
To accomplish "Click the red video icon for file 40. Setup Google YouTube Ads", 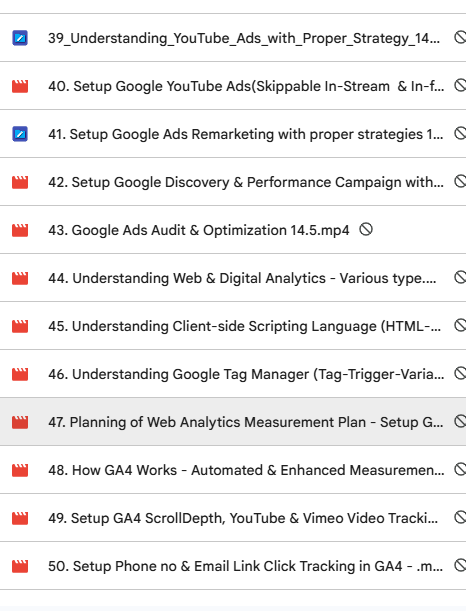I will coord(20,86).
